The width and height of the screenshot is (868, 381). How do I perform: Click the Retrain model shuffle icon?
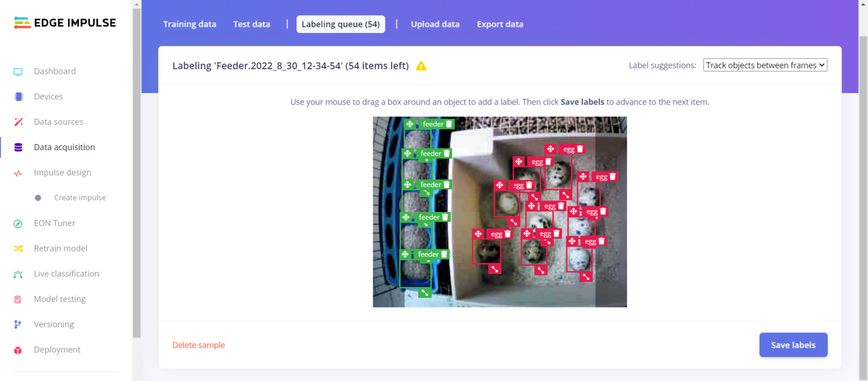click(18, 248)
